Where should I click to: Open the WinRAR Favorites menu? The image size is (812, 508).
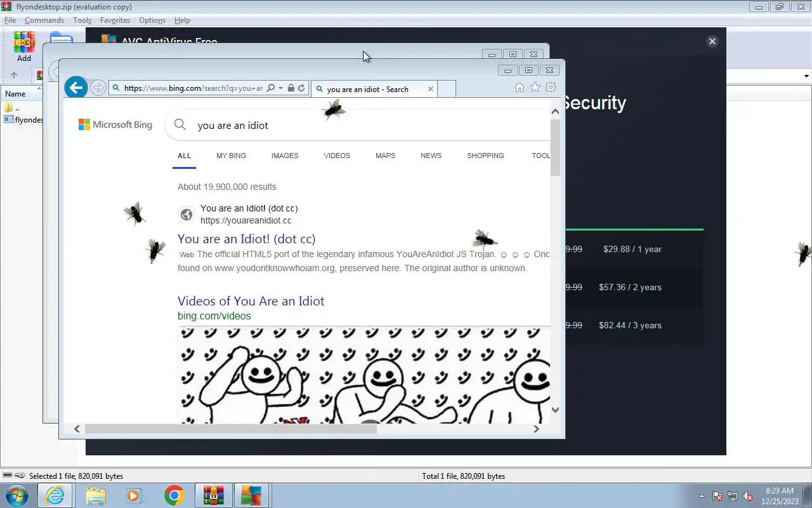click(x=115, y=20)
